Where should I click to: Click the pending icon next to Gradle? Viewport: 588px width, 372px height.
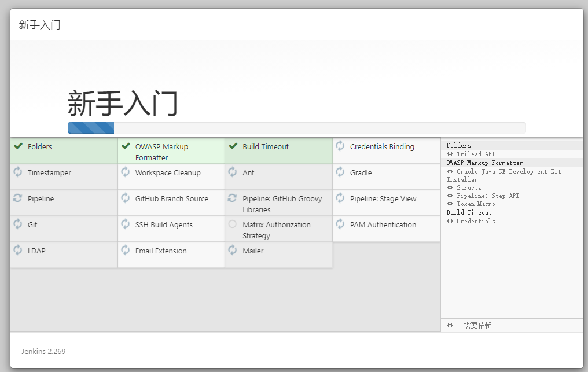click(340, 172)
